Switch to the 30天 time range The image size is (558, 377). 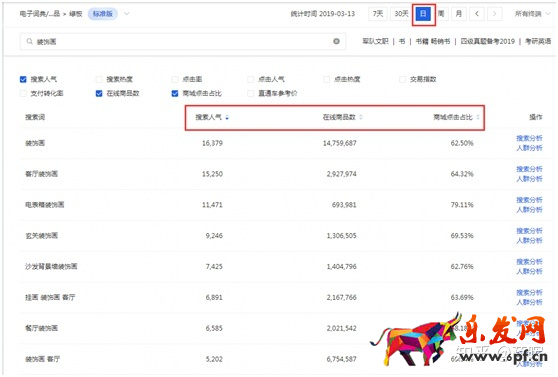(401, 14)
